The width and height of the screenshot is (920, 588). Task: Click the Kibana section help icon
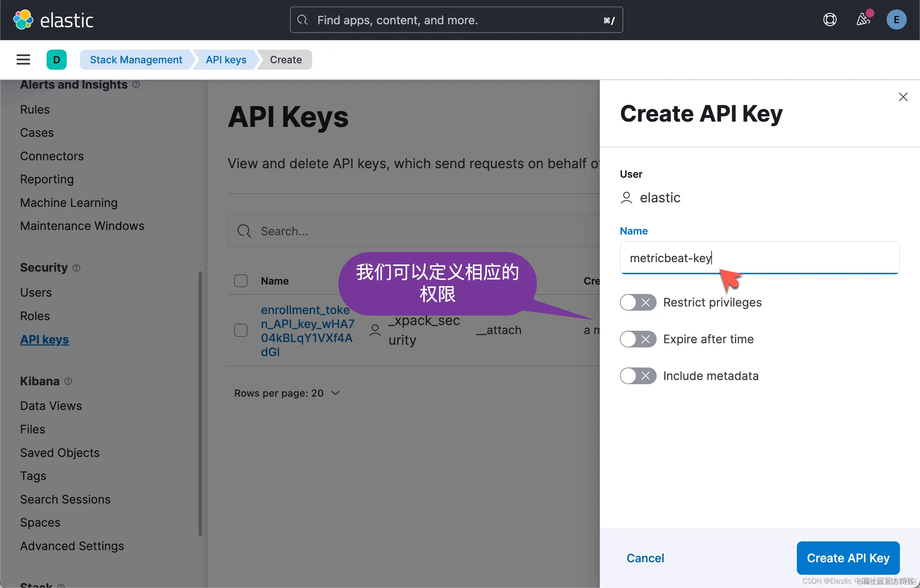pyautogui.click(x=68, y=381)
